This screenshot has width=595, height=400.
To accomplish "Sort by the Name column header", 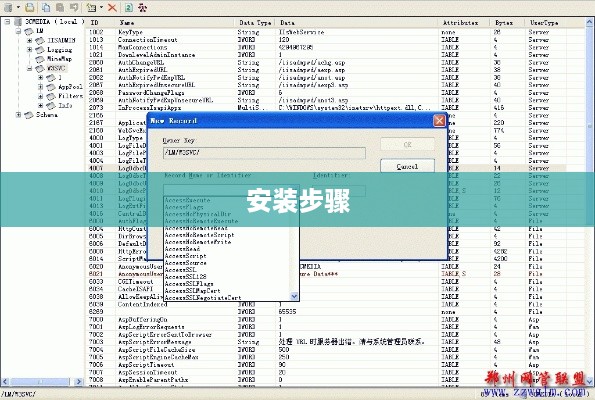I will click(175, 23).
